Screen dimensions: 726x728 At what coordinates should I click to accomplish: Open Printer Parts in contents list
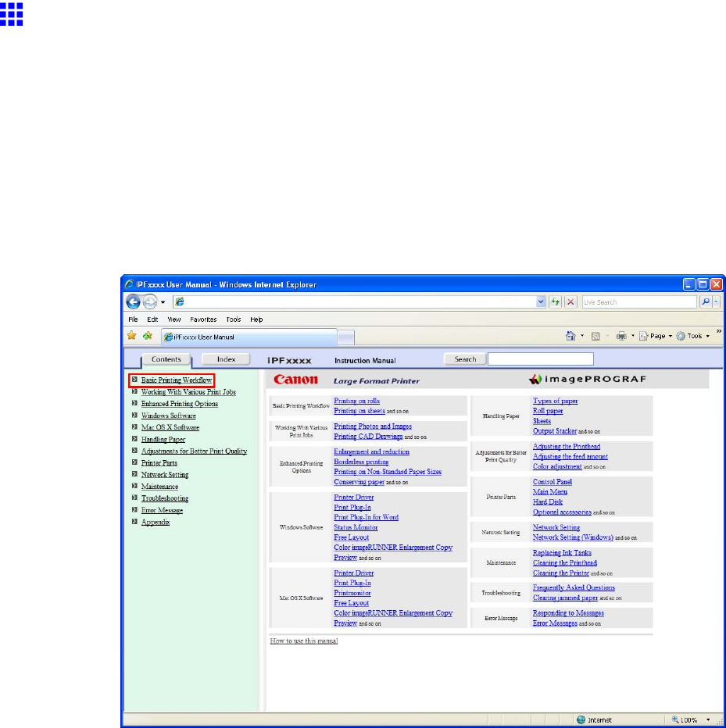[159, 463]
